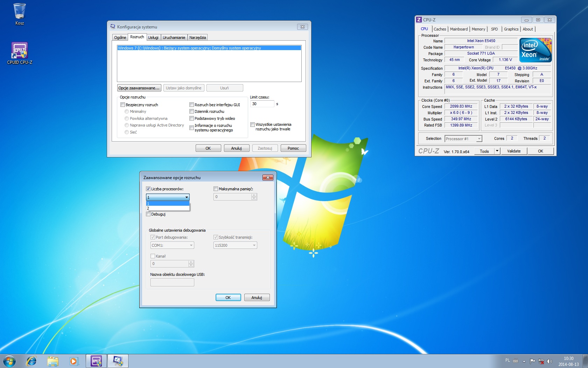This screenshot has width=588, height=368.
Task: Open the 115200 baud rate dropdown
Action: pyautogui.click(x=254, y=245)
